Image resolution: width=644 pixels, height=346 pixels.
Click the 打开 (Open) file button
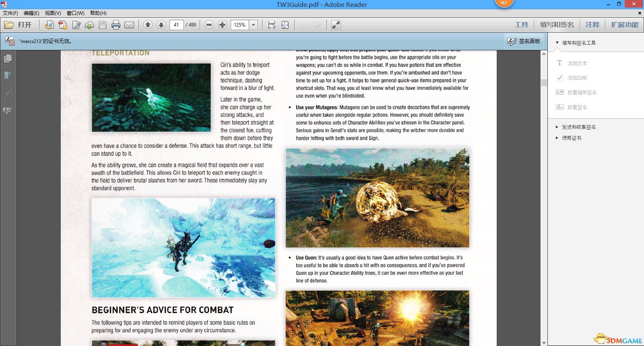coord(18,25)
